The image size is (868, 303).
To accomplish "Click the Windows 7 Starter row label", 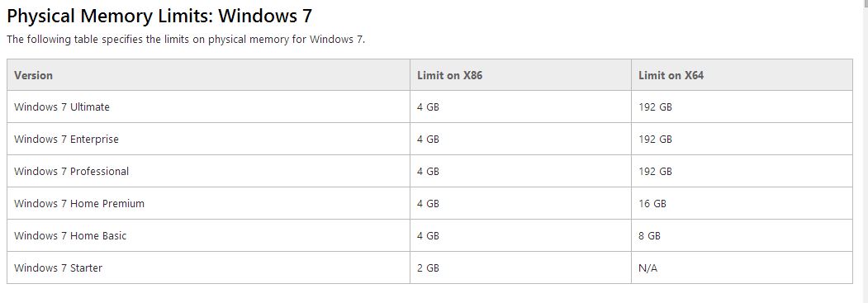I will pyautogui.click(x=58, y=268).
